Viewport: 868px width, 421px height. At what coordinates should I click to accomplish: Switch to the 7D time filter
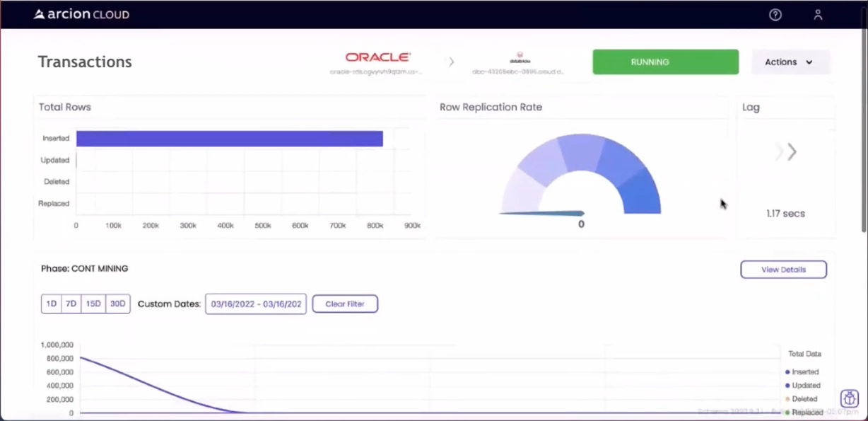pyautogui.click(x=70, y=303)
